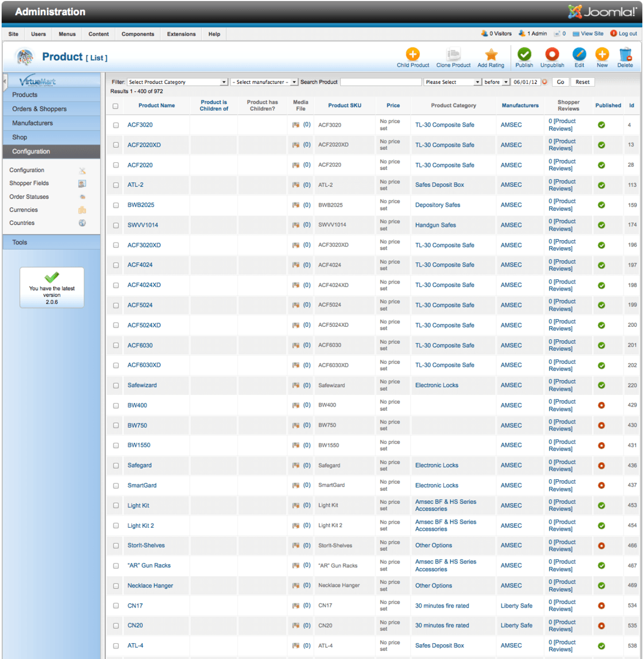644x659 pixels.
Task: Click the Currencies icon in sidebar
Action: [x=83, y=210]
